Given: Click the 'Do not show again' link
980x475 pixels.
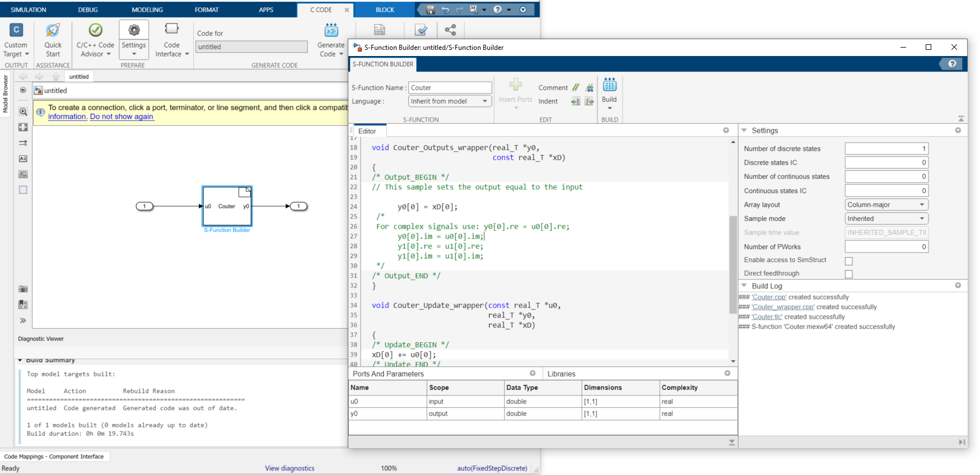Looking at the screenshot, I should [122, 117].
